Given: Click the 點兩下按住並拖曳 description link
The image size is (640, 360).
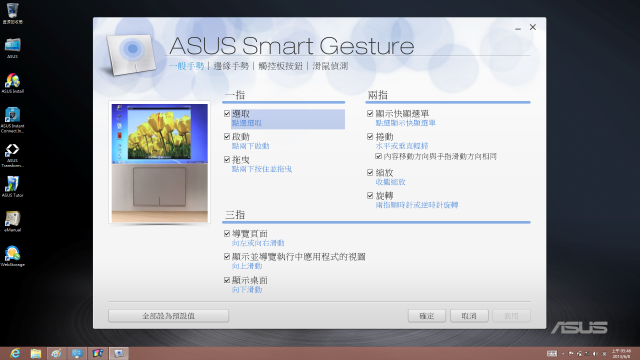Looking at the screenshot, I should 262,169.
